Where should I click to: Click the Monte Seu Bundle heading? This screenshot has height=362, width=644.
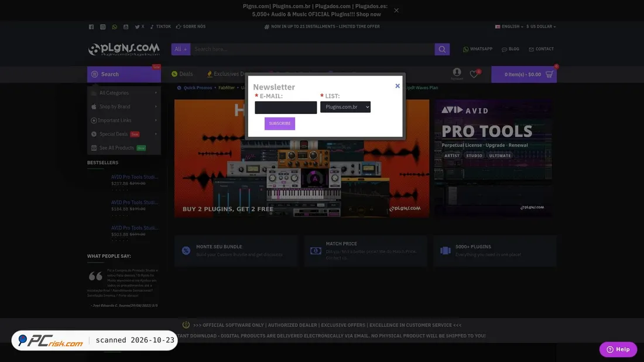pos(219,247)
